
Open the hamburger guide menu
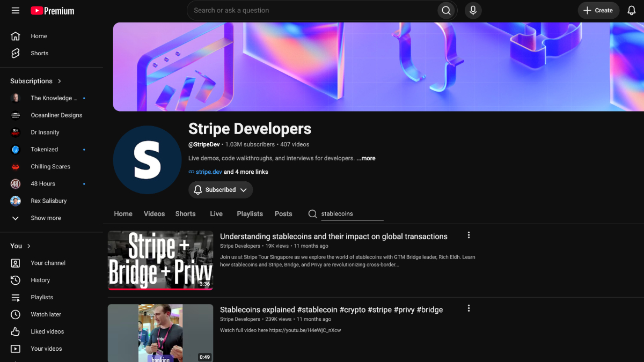(15, 11)
